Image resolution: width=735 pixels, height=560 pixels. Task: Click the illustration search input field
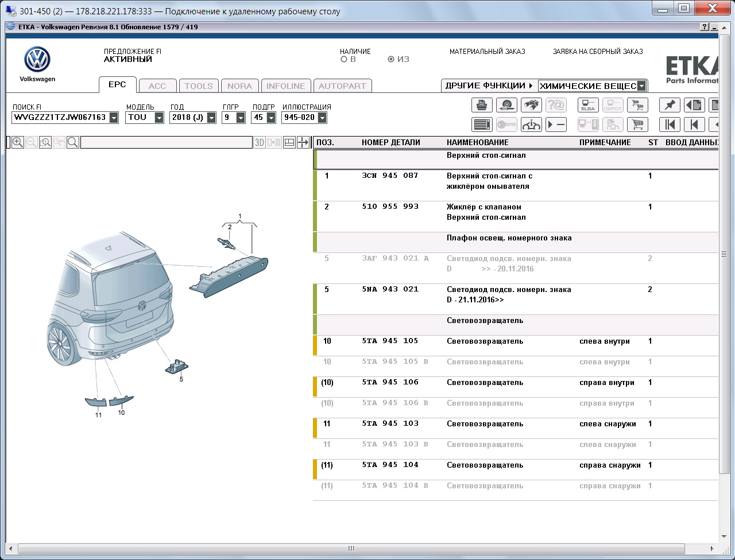coord(166,142)
